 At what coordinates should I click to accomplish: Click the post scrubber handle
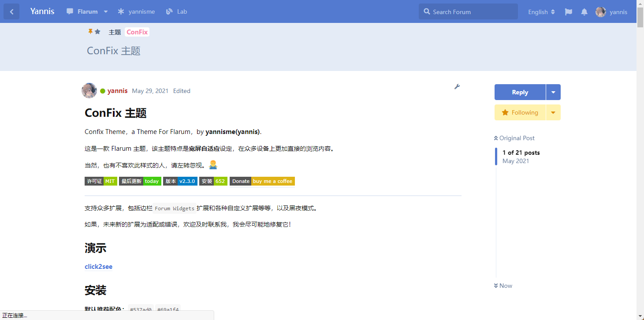[x=496, y=156]
